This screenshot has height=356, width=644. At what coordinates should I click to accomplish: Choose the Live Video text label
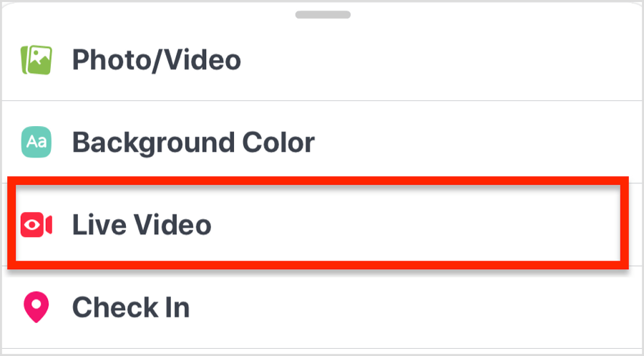tap(142, 225)
